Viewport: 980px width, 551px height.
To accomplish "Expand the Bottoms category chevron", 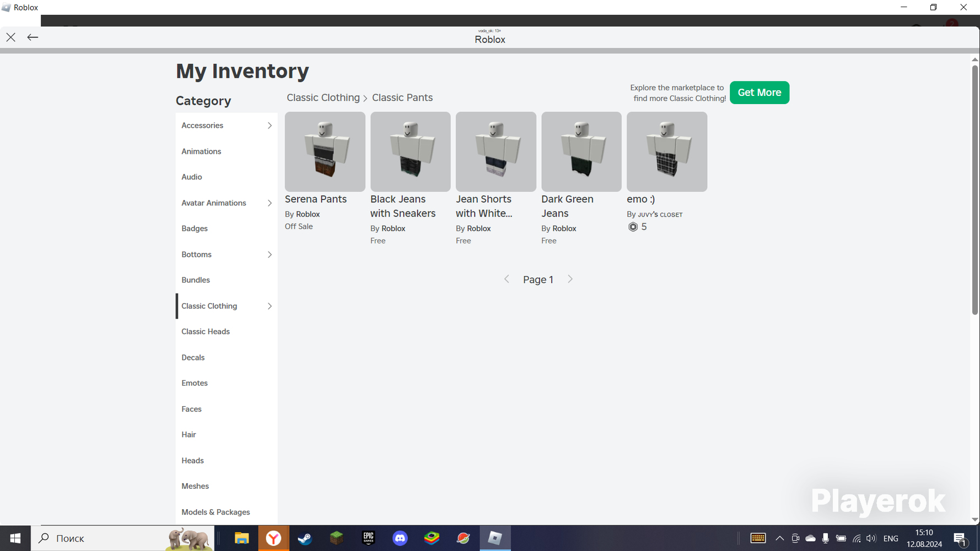I will click(x=270, y=255).
